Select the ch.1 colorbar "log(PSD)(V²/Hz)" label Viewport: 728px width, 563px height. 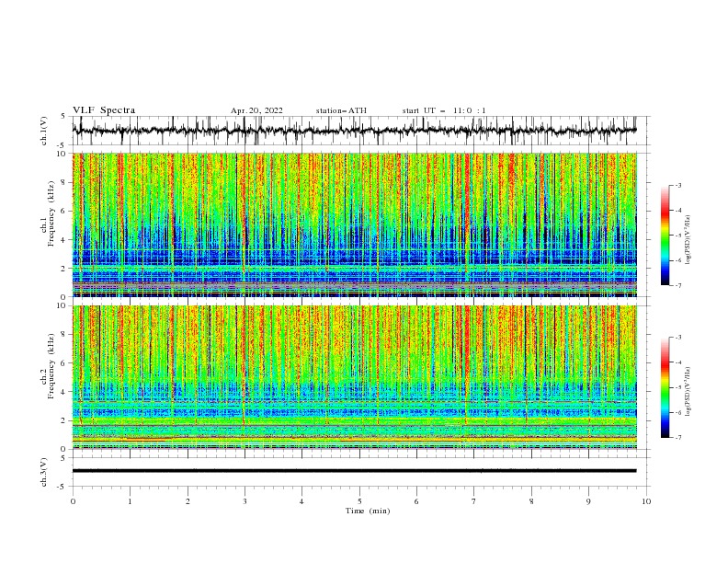pos(688,240)
